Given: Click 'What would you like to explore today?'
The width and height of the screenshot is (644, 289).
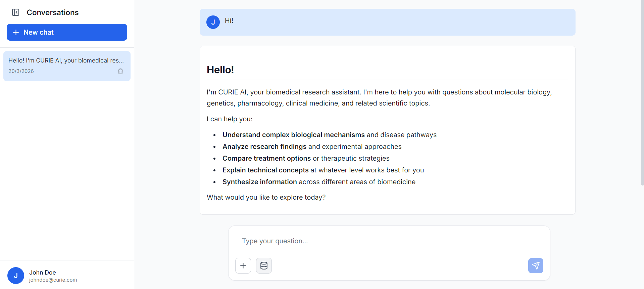Looking at the screenshot, I should pyautogui.click(x=266, y=197).
